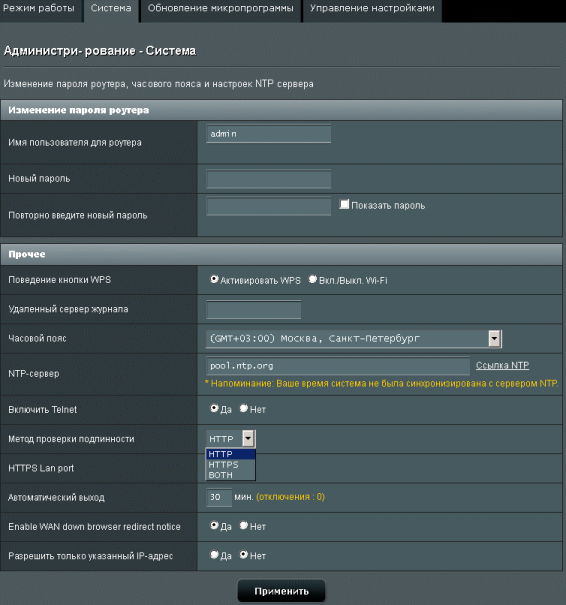
Task: Switch to Обновление микропрограммы tab
Action: [x=220, y=9]
